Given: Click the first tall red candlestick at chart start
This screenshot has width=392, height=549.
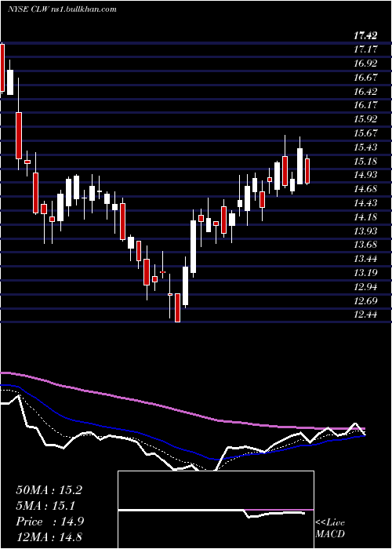Looking at the screenshot, I should 2,67.
